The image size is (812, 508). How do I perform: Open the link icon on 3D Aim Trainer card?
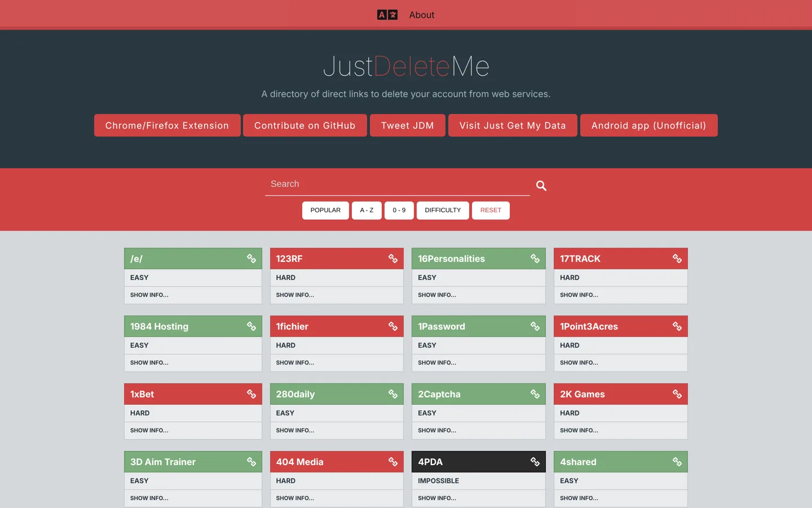[251, 462]
